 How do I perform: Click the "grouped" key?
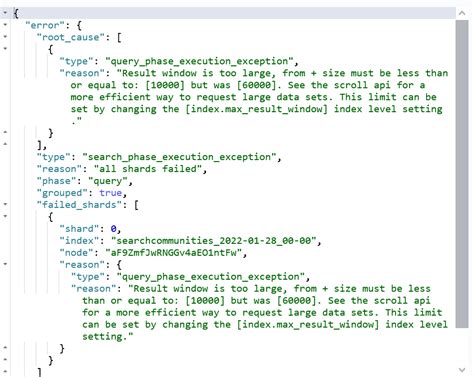[62, 193]
